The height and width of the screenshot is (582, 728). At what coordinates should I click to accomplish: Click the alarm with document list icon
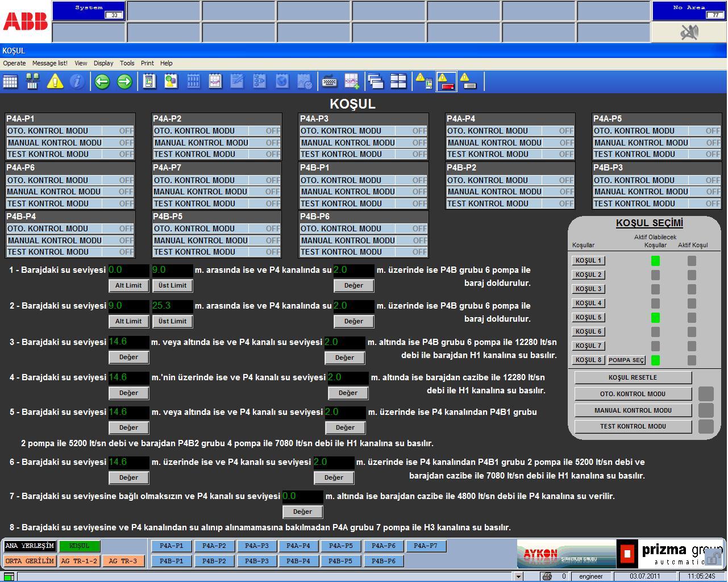[424, 82]
